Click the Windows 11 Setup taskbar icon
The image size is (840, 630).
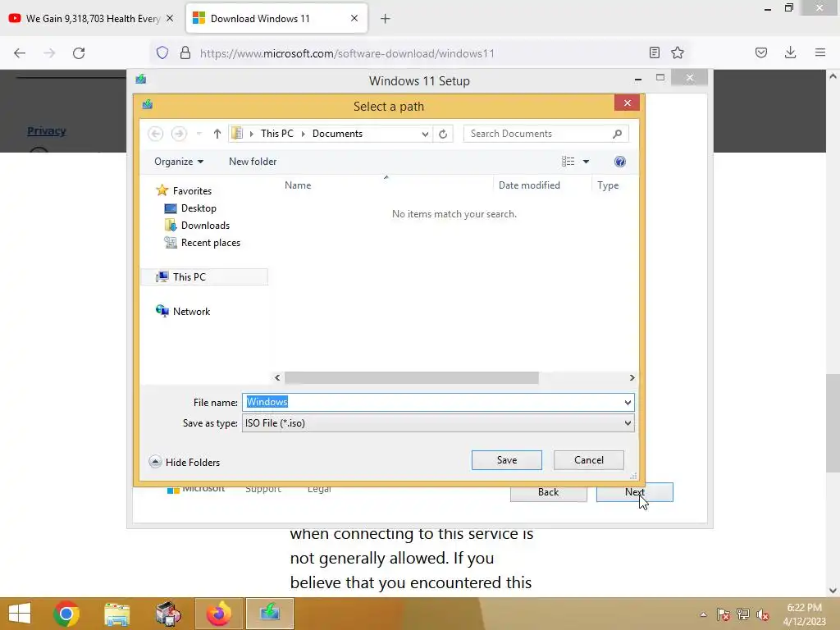(269, 614)
